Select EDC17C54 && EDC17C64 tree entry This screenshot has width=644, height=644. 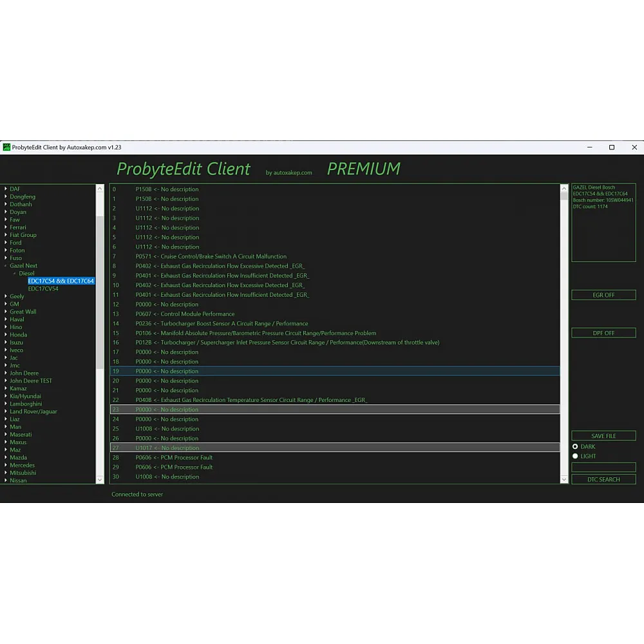point(61,281)
